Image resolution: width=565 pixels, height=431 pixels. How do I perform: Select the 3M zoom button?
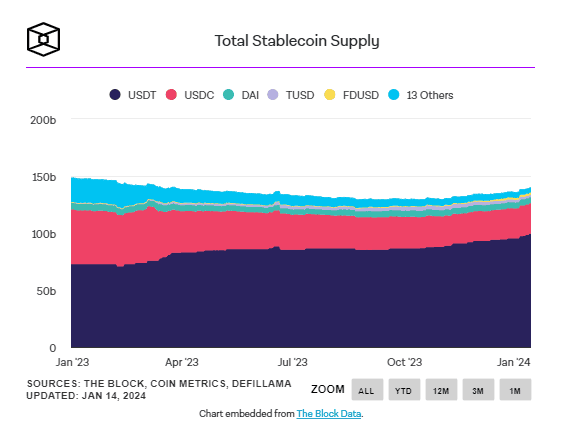(x=478, y=390)
